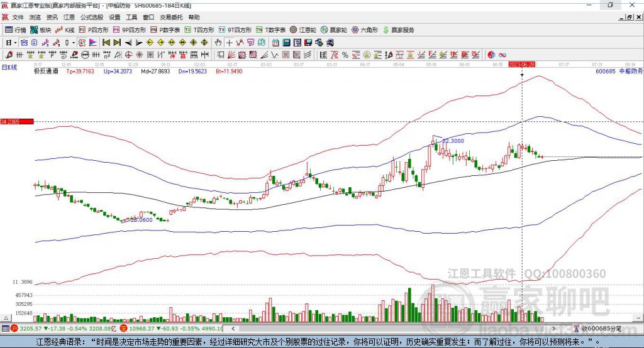This screenshot has height=348, width=644.
Task: Open the 9T四方形 tool
Action: click(x=235, y=30)
